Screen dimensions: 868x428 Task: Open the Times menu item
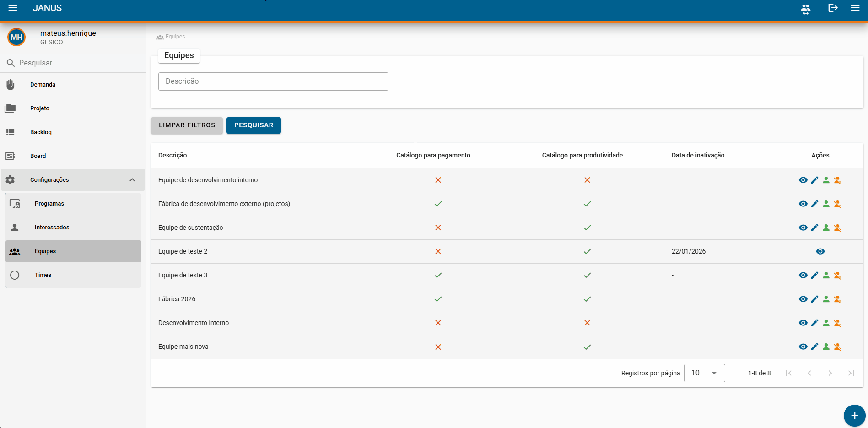click(73, 275)
